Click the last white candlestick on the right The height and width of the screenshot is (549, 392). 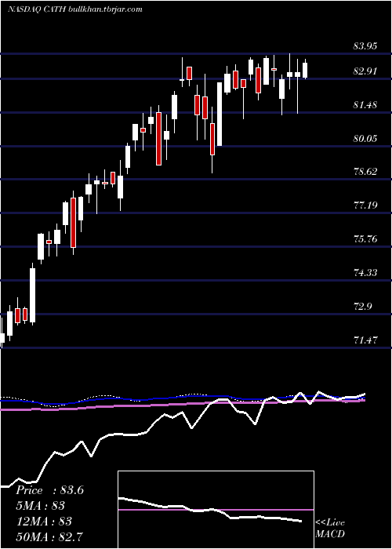(x=305, y=69)
